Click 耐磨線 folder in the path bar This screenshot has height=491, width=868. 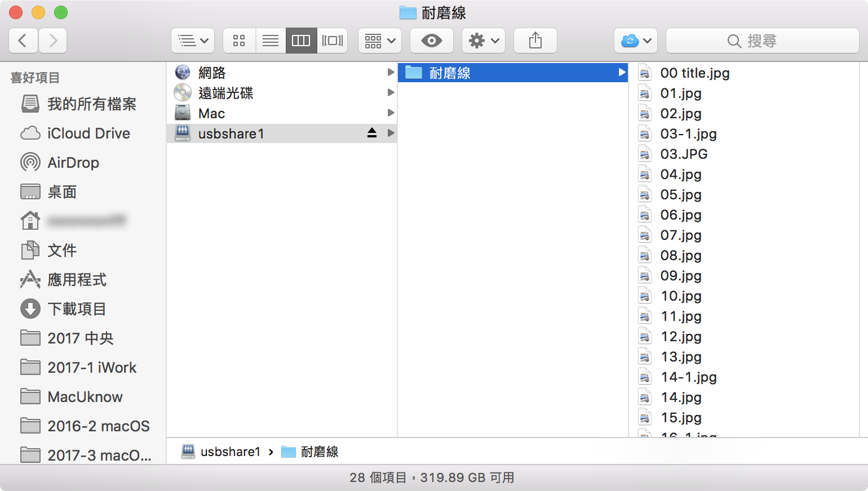tap(318, 452)
